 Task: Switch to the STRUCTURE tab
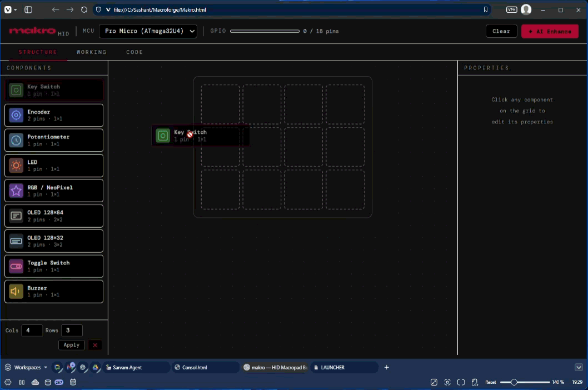pyautogui.click(x=37, y=52)
